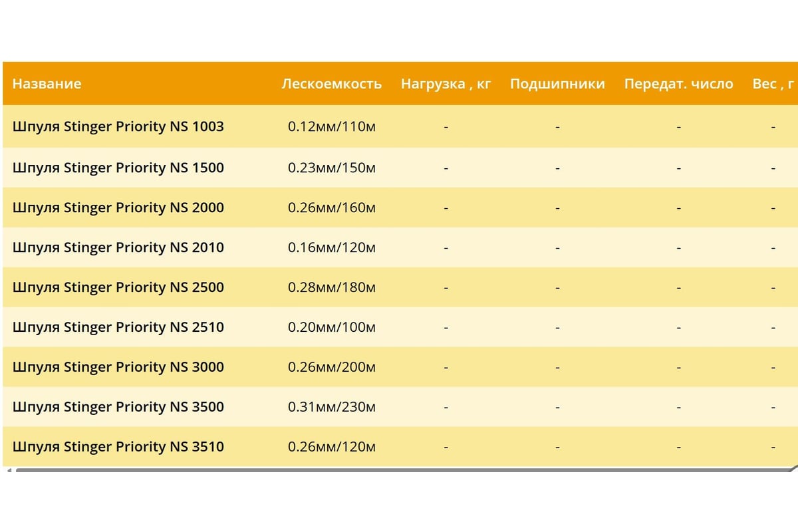
Task: Click the Лескоемкость column header
Action: coord(331,84)
